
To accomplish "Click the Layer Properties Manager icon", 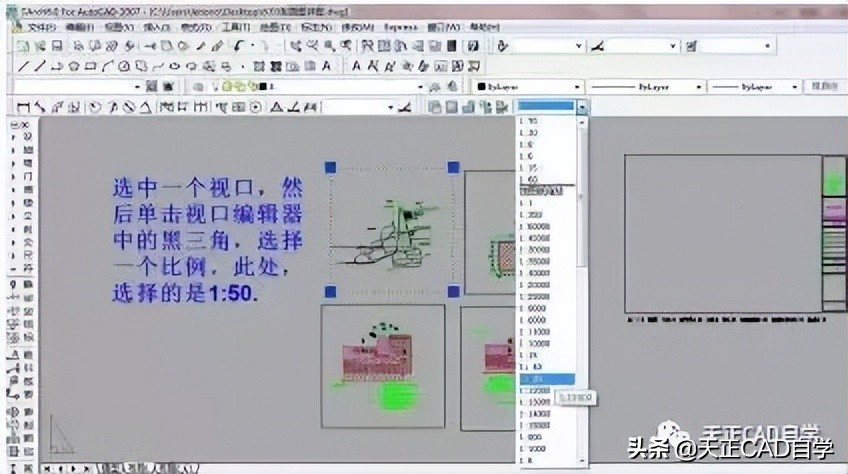I will coord(198,87).
